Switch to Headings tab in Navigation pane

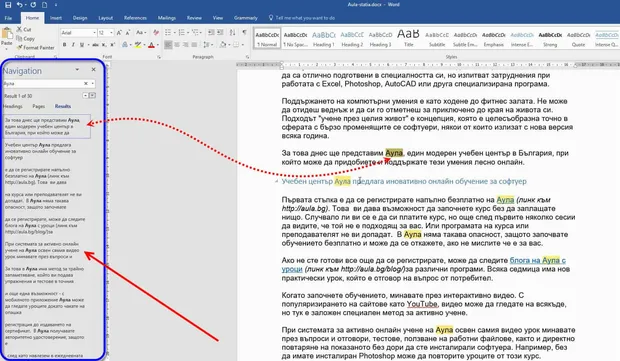(x=13, y=106)
